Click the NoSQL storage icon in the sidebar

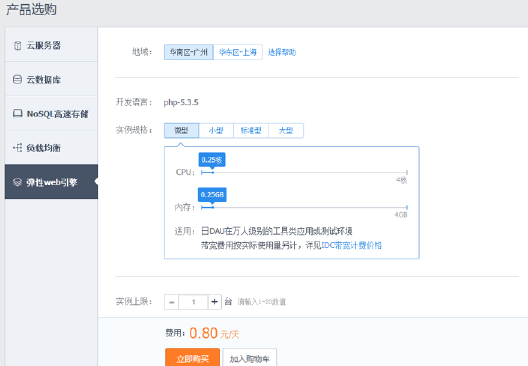(18, 113)
